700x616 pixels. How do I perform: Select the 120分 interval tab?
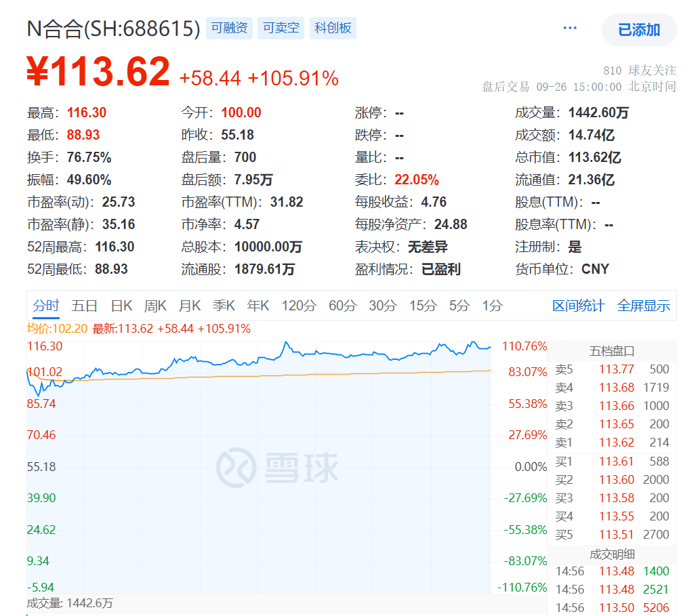click(x=299, y=306)
